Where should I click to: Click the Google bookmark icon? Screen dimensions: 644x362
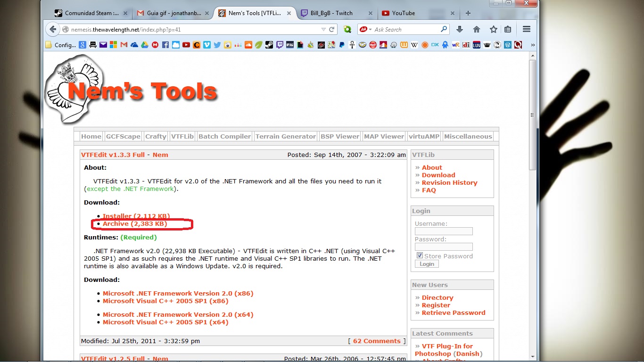[x=83, y=45]
